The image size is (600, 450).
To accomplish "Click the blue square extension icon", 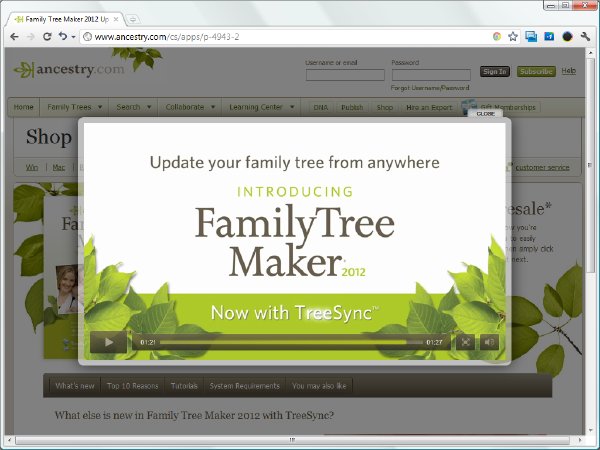I will [549, 37].
